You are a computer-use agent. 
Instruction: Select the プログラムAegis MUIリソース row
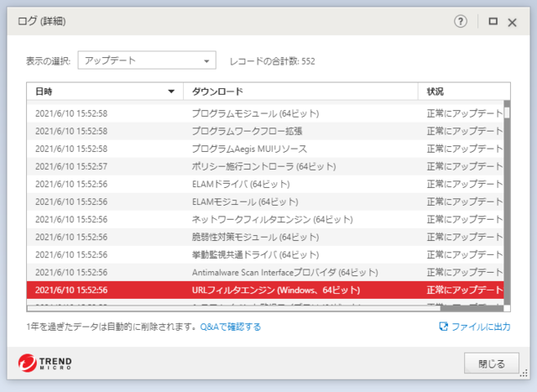(265, 149)
